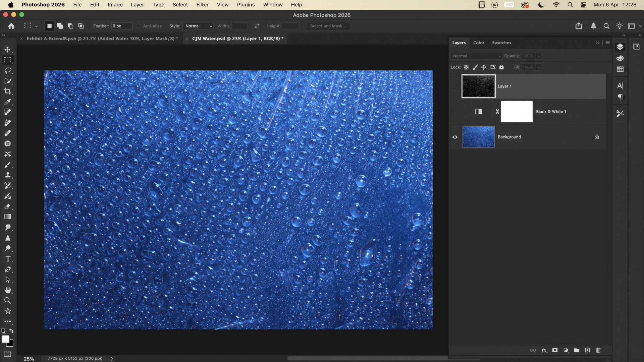The height and width of the screenshot is (362, 644).
Task: Show the Black & White 1 layer
Action: click(x=455, y=112)
